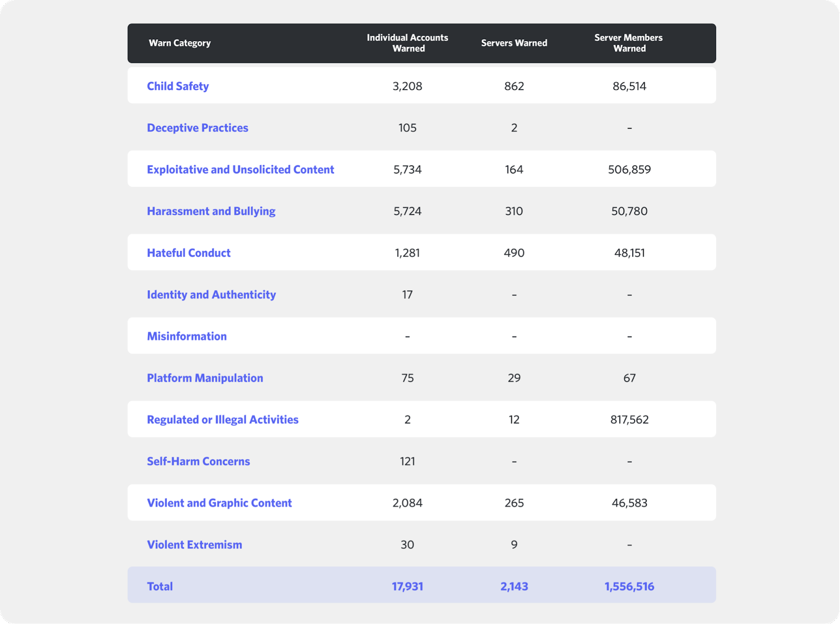Screen dimensions: 840x624
Task: Open the Deceptive Practices link
Action: 197,128
